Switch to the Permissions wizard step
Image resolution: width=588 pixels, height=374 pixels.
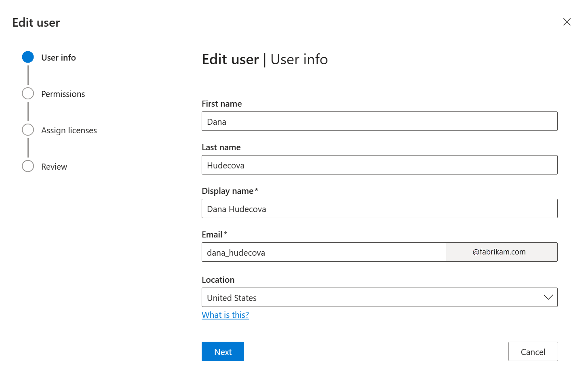coord(63,94)
